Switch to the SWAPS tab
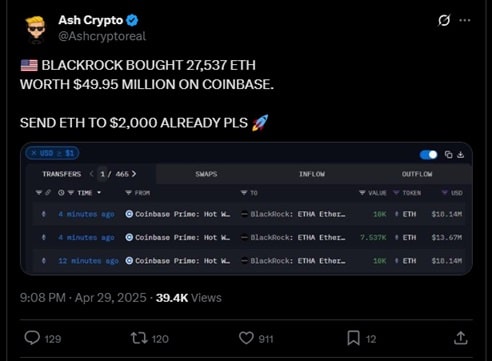Image resolution: width=492 pixels, height=361 pixels. click(206, 174)
